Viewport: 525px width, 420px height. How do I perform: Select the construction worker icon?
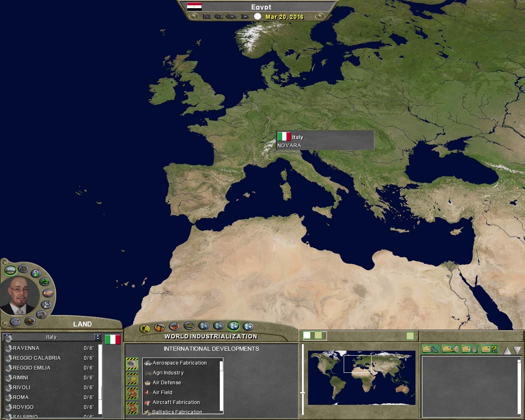pos(145,328)
